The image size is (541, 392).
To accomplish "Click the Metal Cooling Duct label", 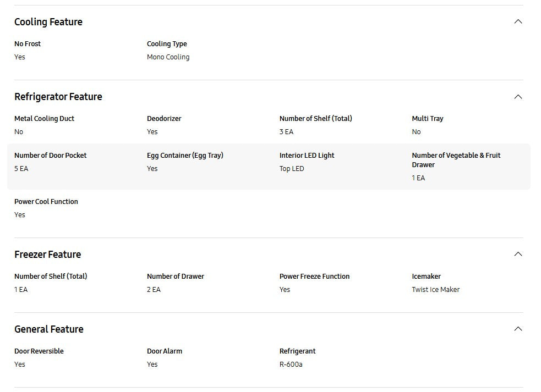I will click(44, 119).
